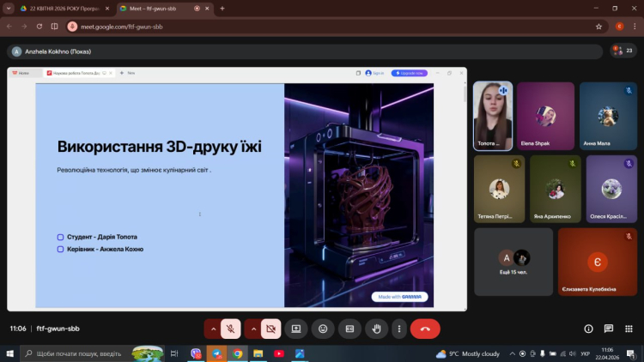The height and width of the screenshot is (362, 644).
Task: Open the chat panel icon
Action: click(609, 329)
